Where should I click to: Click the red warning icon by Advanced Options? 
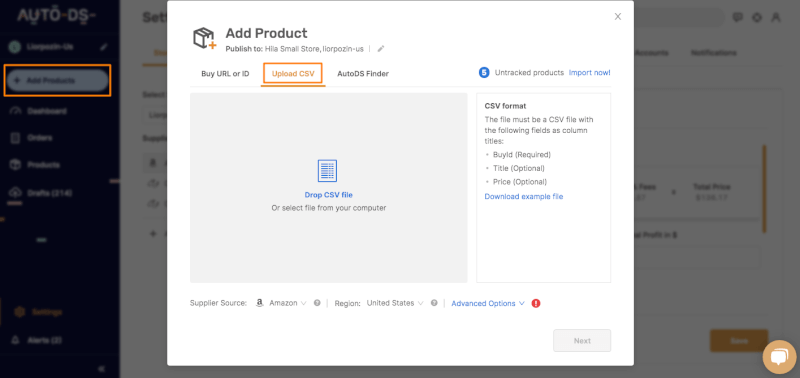tap(536, 304)
